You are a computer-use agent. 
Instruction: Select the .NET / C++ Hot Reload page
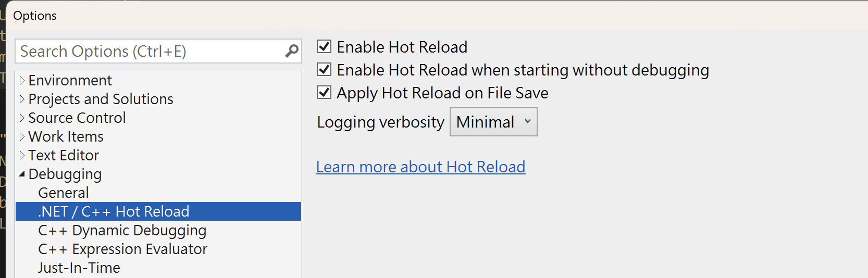tap(114, 212)
